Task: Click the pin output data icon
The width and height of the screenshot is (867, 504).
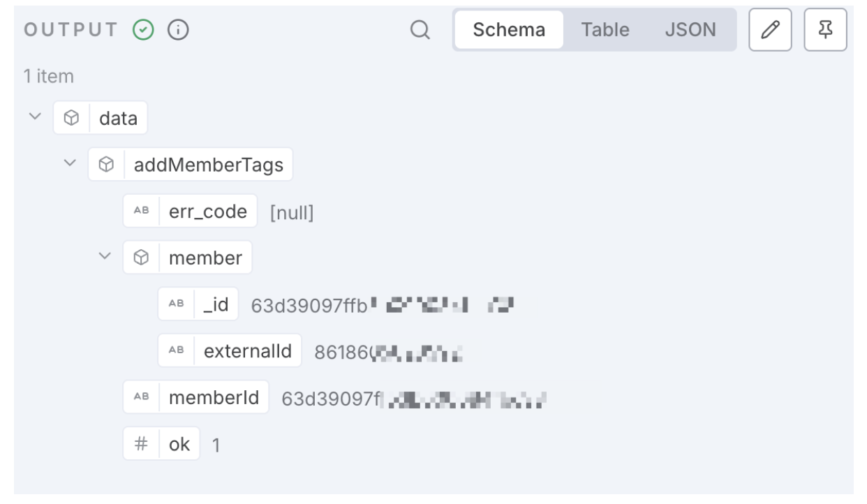Action: (826, 30)
